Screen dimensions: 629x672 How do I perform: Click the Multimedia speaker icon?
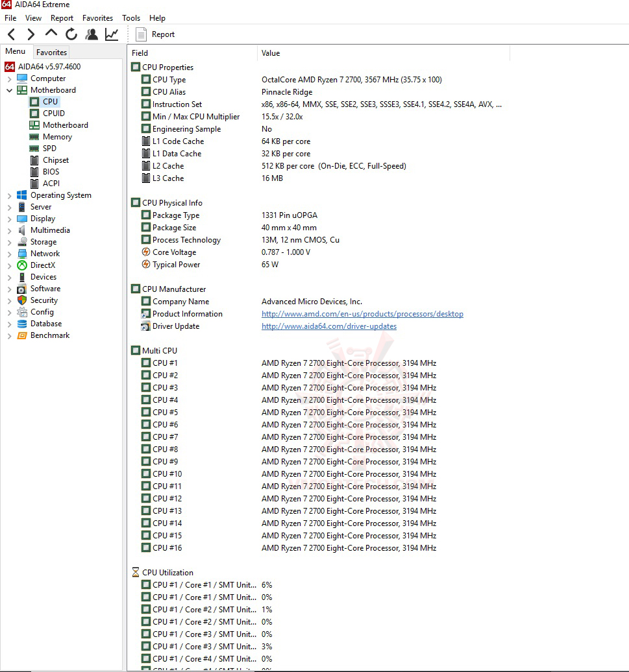22,230
